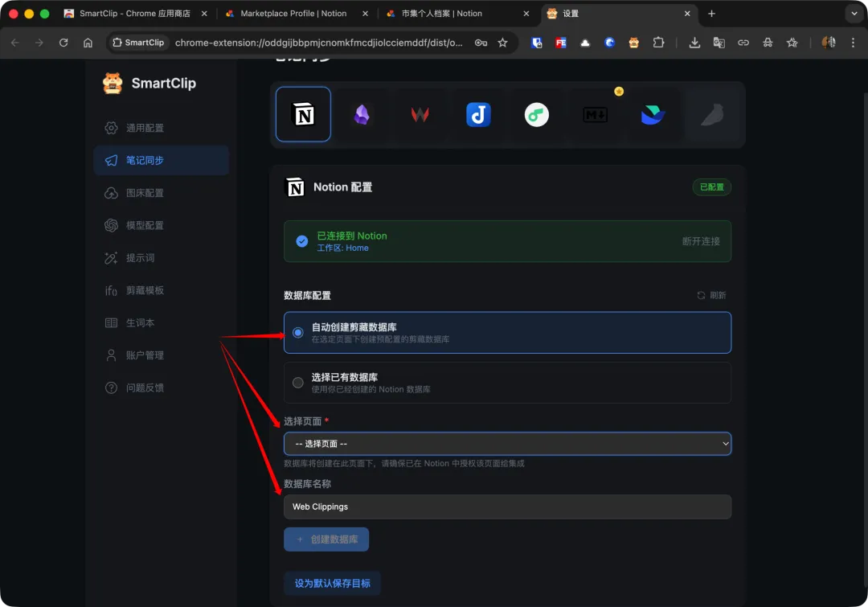Click the incognito-style hat toolbar icon
Screen dimensions: 868x607
768,43
